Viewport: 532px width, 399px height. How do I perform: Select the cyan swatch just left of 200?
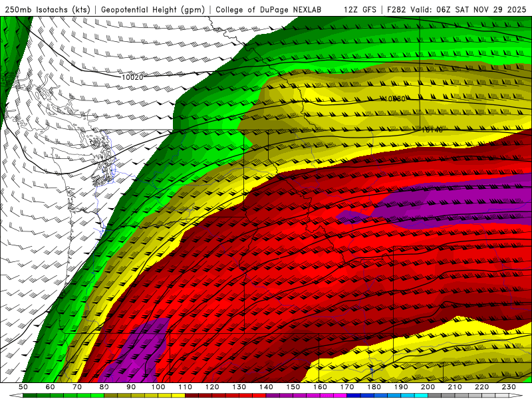click(422, 396)
